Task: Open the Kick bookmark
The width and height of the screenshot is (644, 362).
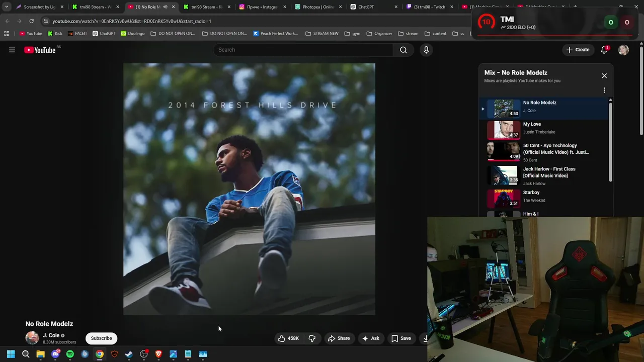Action: coord(55,34)
